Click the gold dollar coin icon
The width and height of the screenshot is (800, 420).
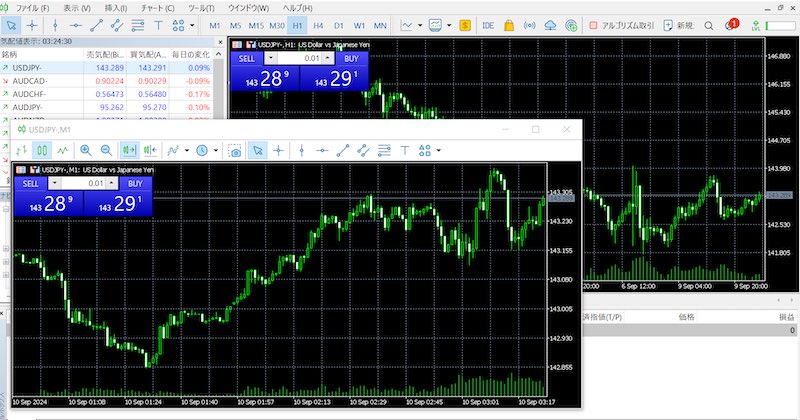click(465, 25)
